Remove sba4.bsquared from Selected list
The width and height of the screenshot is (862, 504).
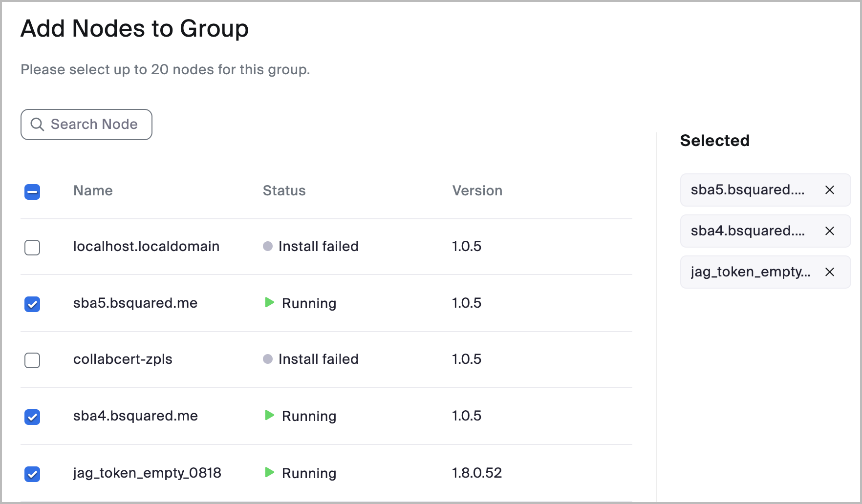(x=829, y=231)
